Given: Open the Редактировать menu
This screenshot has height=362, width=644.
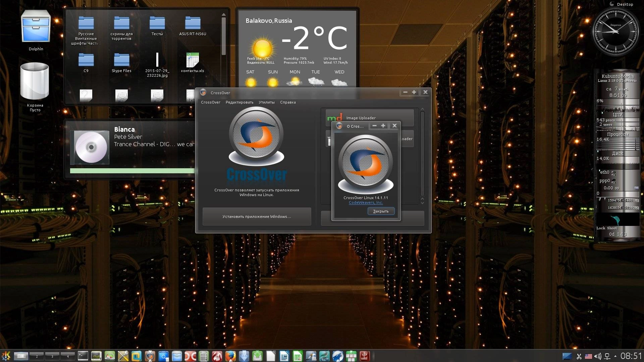Looking at the screenshot, I should pyautogui.click(x=239, y=102).
